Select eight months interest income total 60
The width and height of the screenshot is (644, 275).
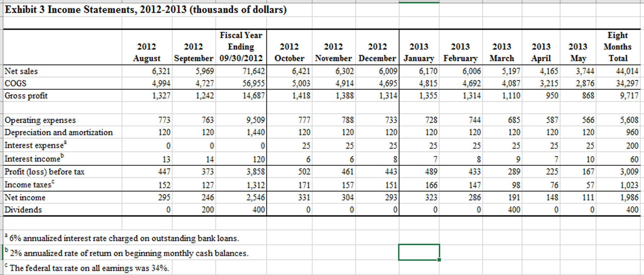tap(635, 160)
